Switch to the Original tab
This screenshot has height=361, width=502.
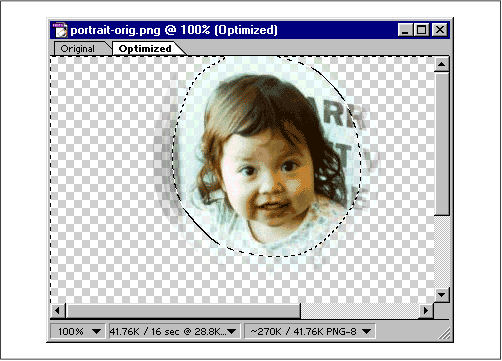(78, 49)
